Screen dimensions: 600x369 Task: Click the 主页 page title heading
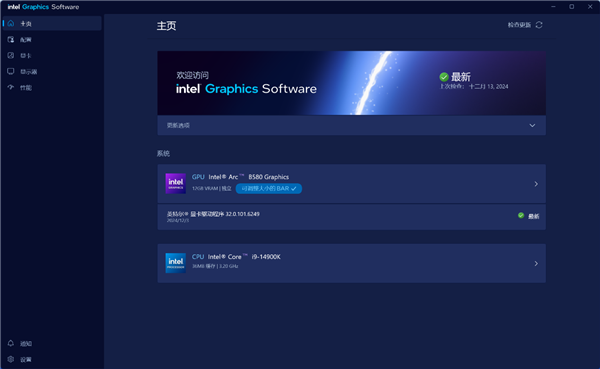pos(166,26)
